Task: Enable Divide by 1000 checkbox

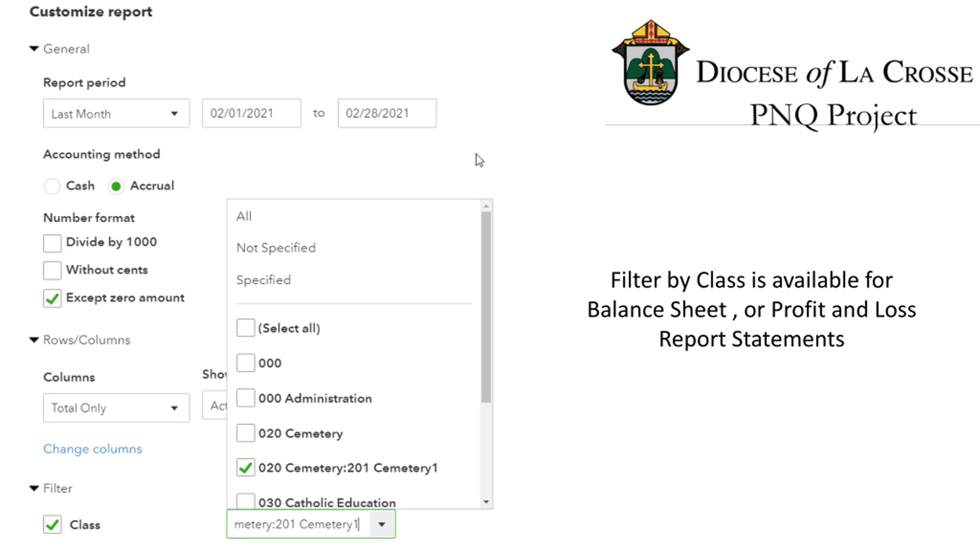Action: (52, 243)
